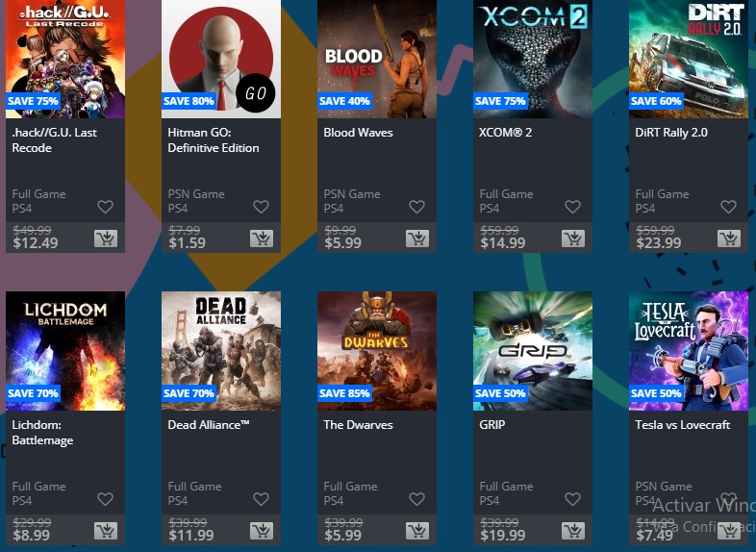Add .hack//G.U. Last Recode to cart
This screenshot has width=756, height=552.
tap(106, 238)
